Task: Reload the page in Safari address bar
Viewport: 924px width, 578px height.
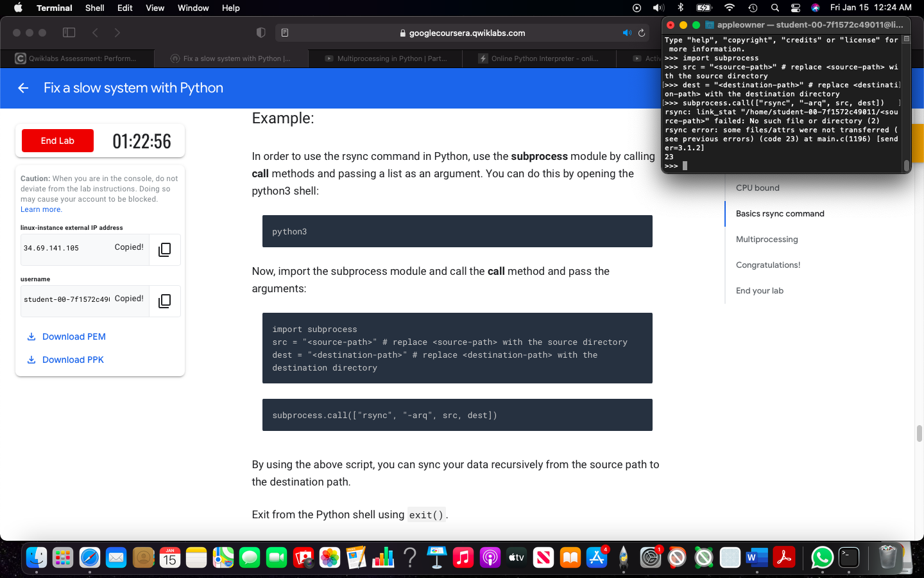Action: (641, 33)
